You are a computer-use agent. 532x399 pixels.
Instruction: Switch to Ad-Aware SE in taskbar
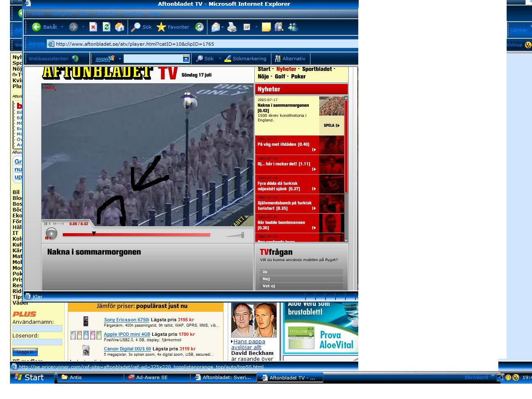click(x=157, y=377)
